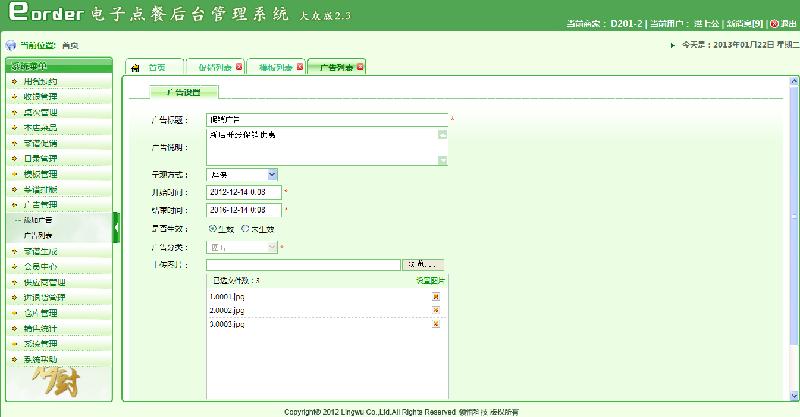Remove 3.0003.jpg with its delete icon
This screenshot has height=417, width=800.
click(436, 324)
